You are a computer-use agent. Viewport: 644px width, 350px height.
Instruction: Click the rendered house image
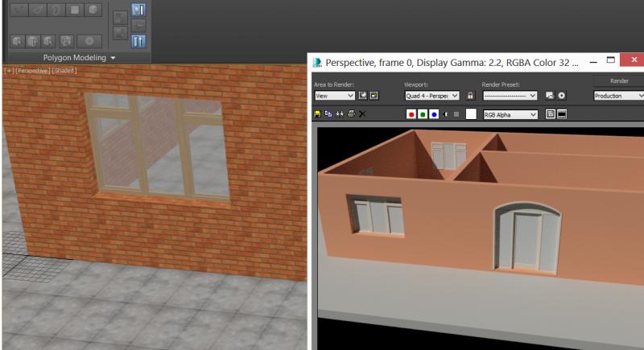point(481,238)
